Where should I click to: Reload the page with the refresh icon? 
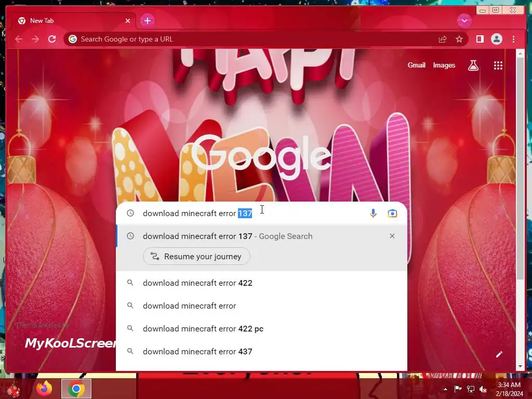click(x=52, y=39)
